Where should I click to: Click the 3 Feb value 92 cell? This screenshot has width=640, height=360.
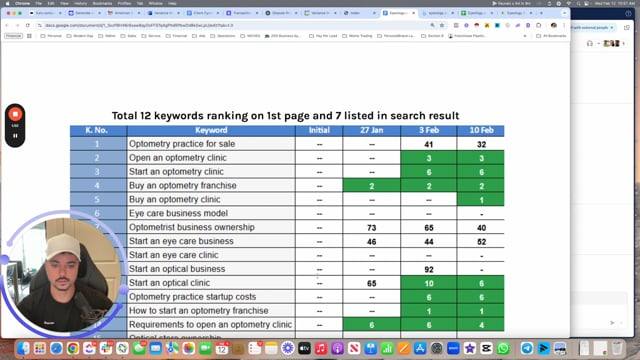click(x=429, y=269)
